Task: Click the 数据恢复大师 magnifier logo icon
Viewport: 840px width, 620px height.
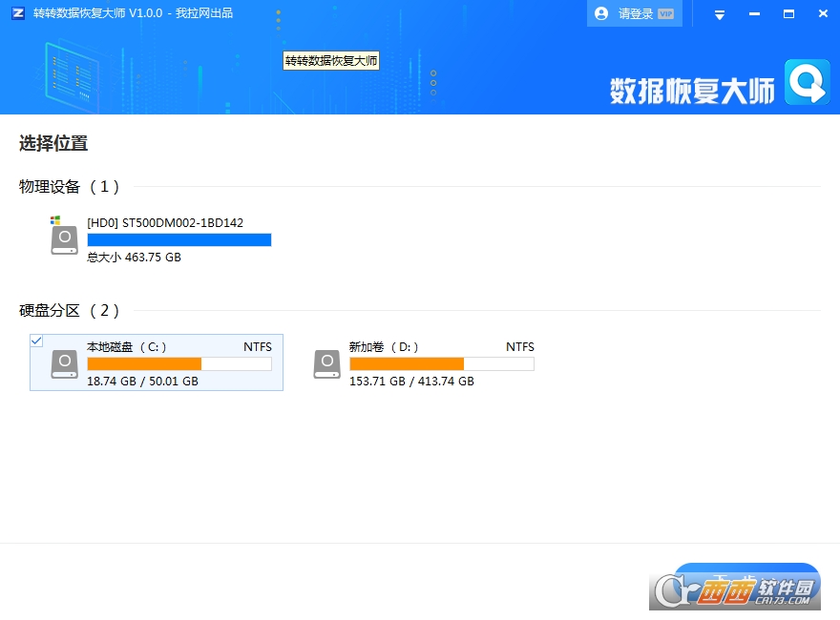Action: pyautogui.click(x=808, y=82)
